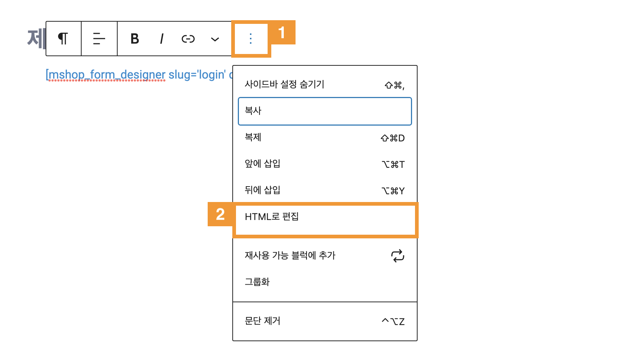Click 재사용 가능 블럭에 추가 option
644x357 pixels.
point(290,255)
